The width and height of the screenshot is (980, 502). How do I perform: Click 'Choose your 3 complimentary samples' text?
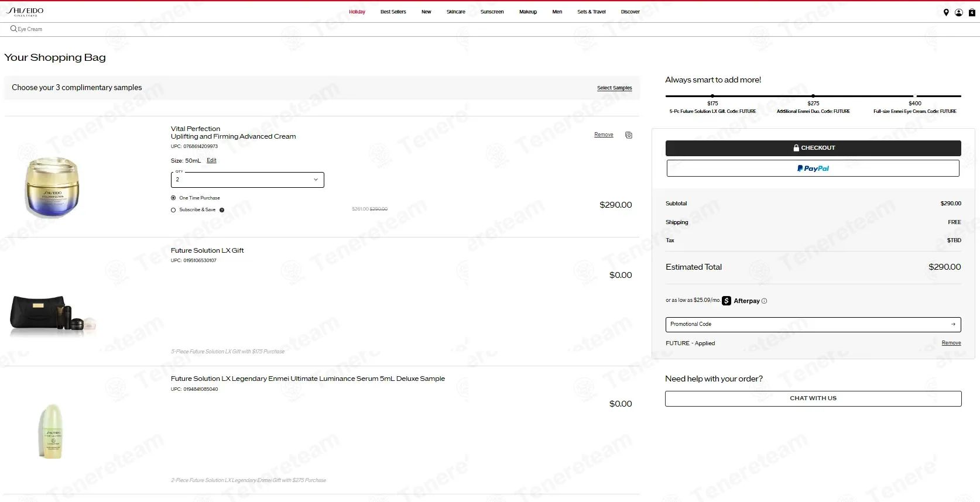click(77, 88)
